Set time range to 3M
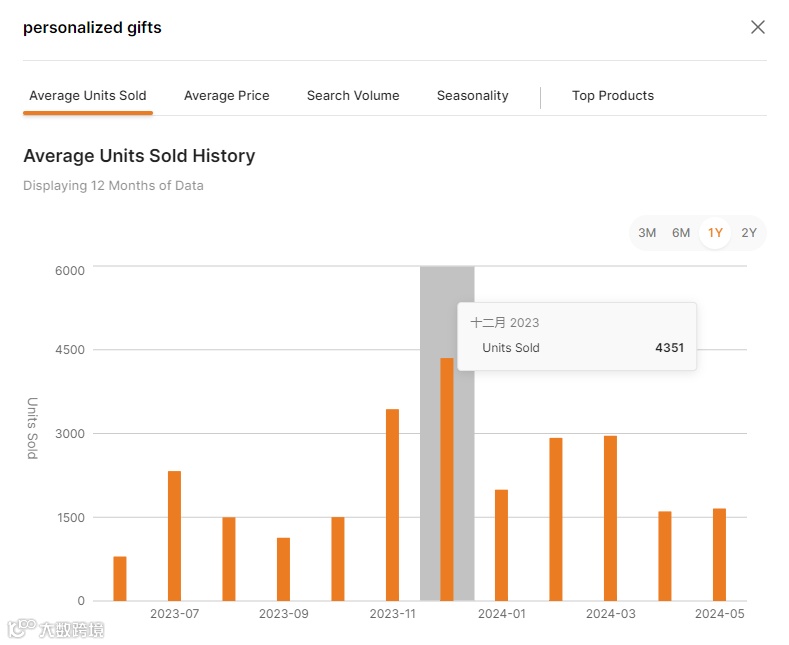Image resolution: width=789 pixels, height=645 pixels. coord(647,233)
